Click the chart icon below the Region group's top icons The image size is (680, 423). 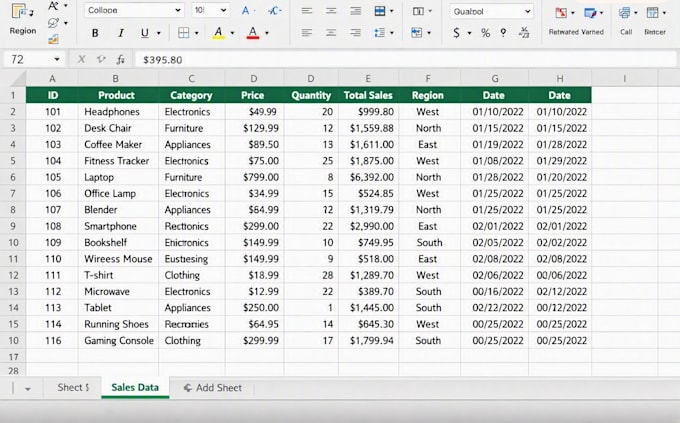pyautogui.click(x=53, y=39)
